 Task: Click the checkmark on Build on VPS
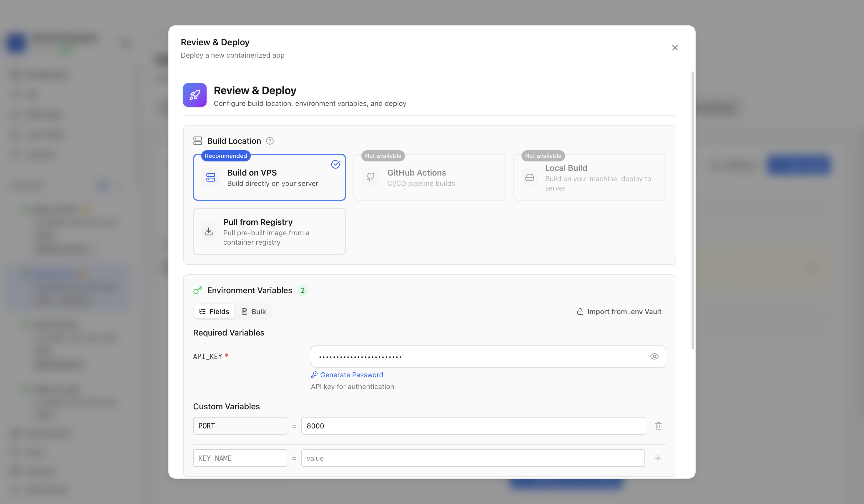(x=335, y=164)
